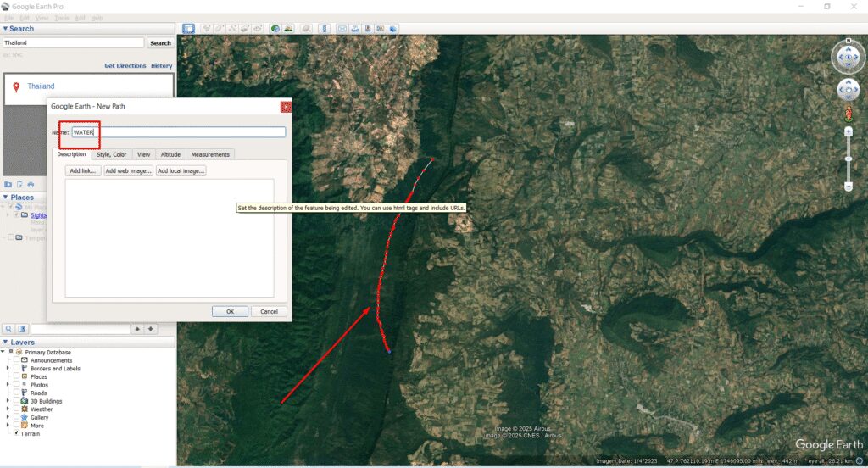The image size is (868, 468).
Task: Collapse the Search panel header triangle
Action: point(6,29)
